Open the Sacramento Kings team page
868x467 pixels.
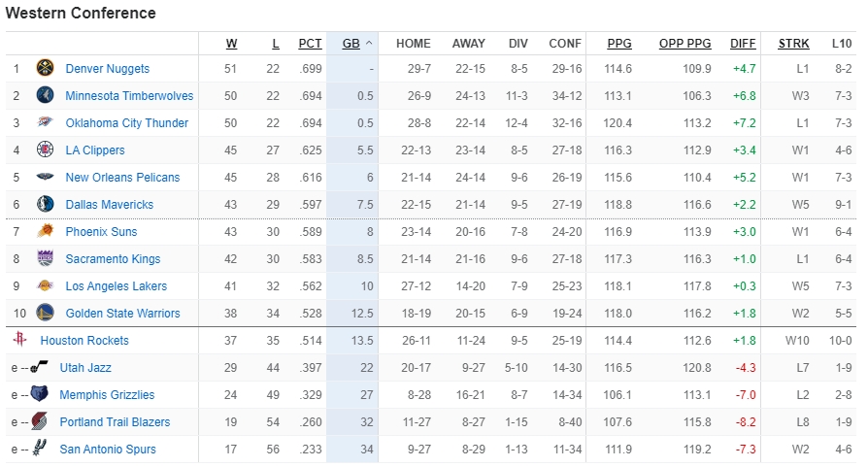click(x=113, y=259)
